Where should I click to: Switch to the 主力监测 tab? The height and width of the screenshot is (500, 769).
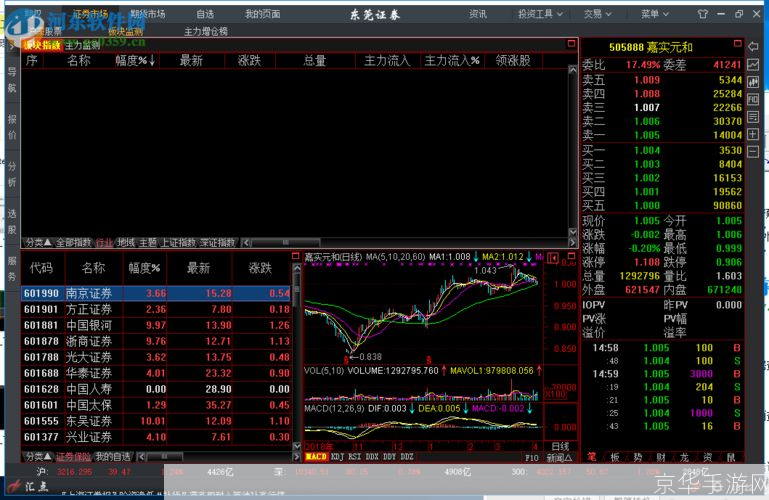(82, 46)
